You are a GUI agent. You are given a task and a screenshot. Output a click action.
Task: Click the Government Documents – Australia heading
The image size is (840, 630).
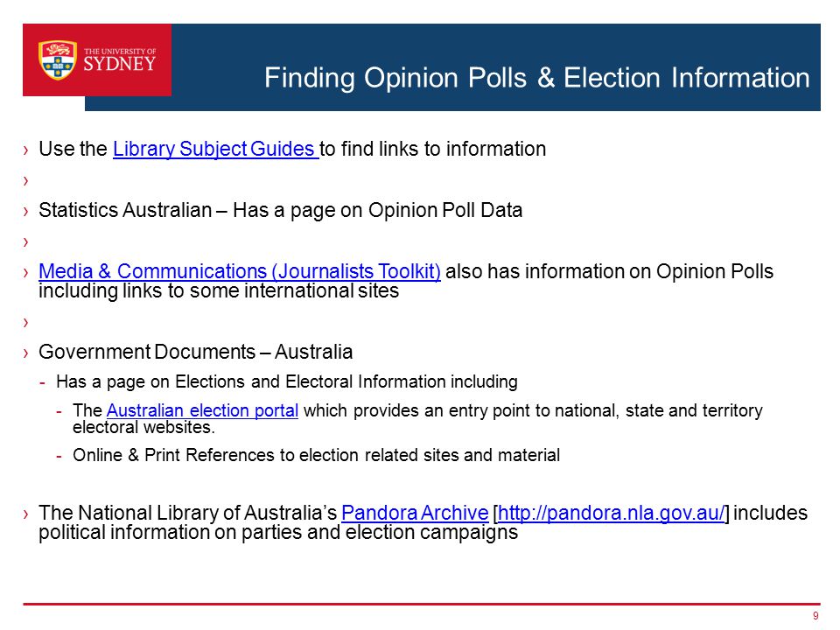click(x=195, y=352)
